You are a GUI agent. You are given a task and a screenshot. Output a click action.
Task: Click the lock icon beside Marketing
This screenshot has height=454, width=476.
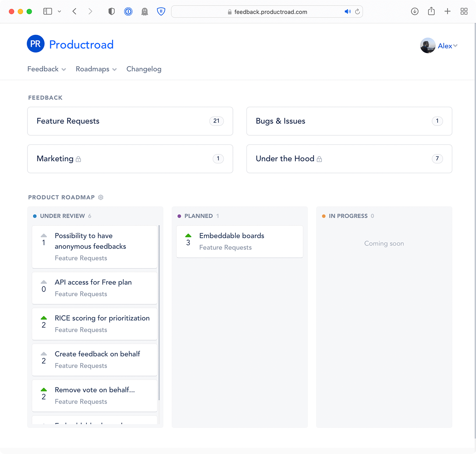(78, 159)
